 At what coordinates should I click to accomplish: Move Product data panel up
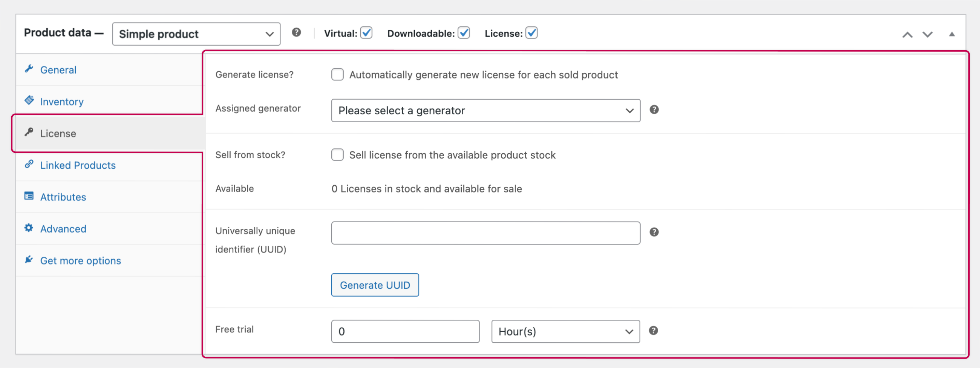[x=907, y=35]
